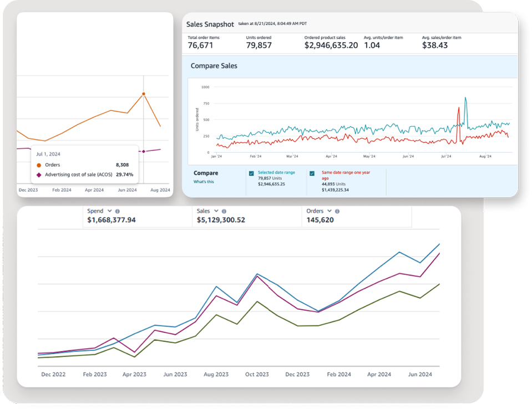Click the teal color indicator for selected range
Image resolution: width=532 pixels, height=412 pixels.
[252, 173]
